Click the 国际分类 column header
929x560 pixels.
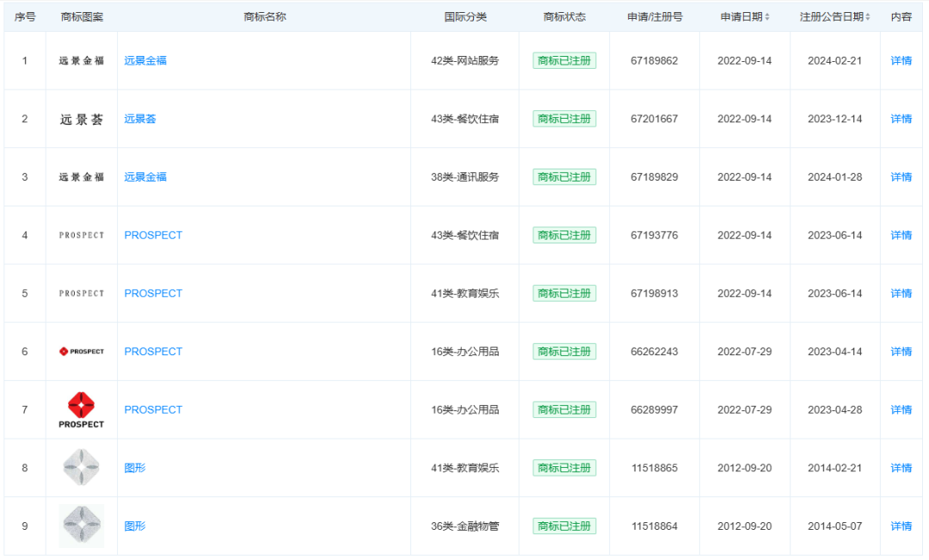tap(465, 17)
